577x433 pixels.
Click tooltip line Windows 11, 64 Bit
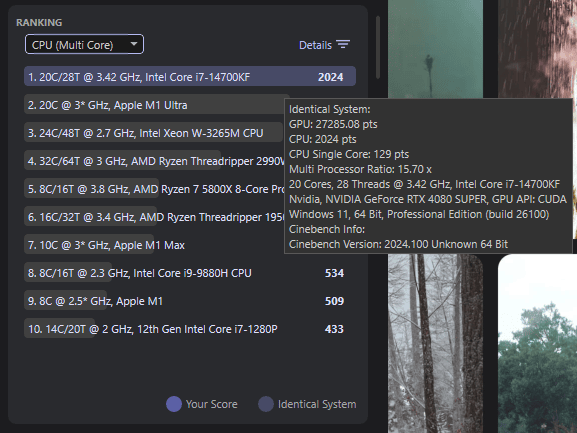pos(419,214)
